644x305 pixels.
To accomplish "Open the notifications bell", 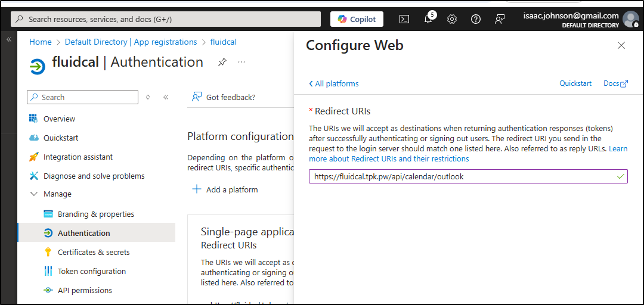I will 428,19.
